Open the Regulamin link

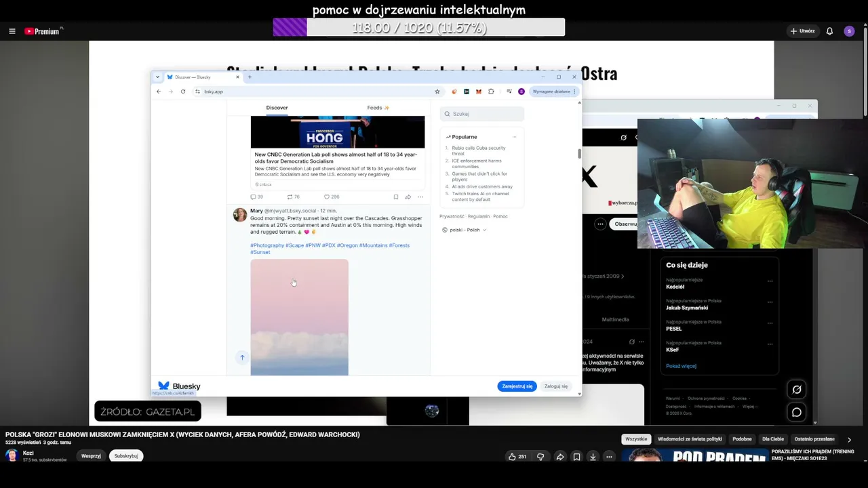pos(479,216)
